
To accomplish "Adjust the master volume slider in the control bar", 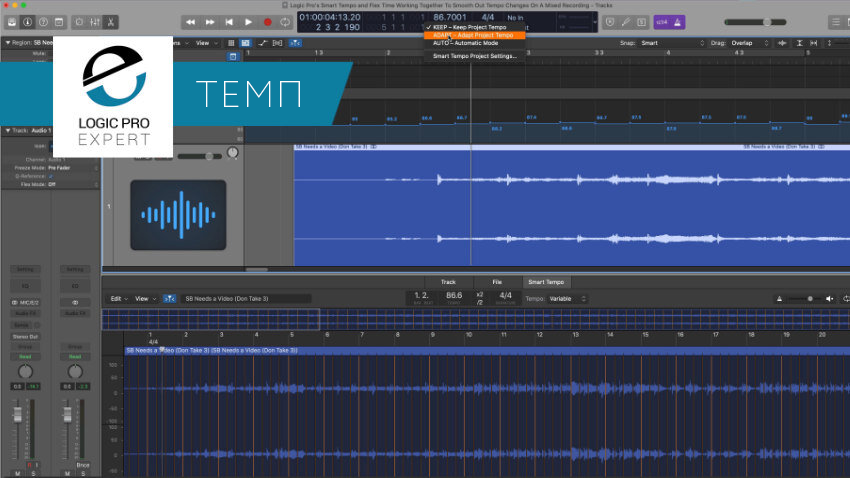I will 755,22.
